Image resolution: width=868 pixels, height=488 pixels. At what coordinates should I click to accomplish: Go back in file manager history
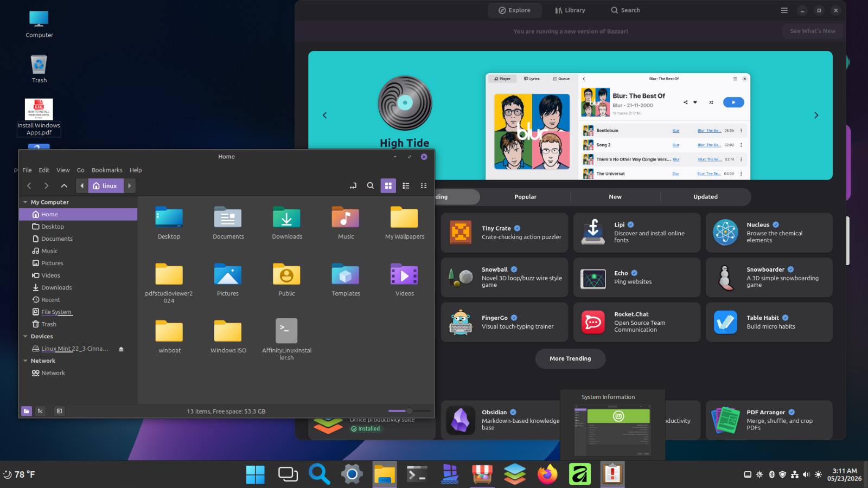29,185
